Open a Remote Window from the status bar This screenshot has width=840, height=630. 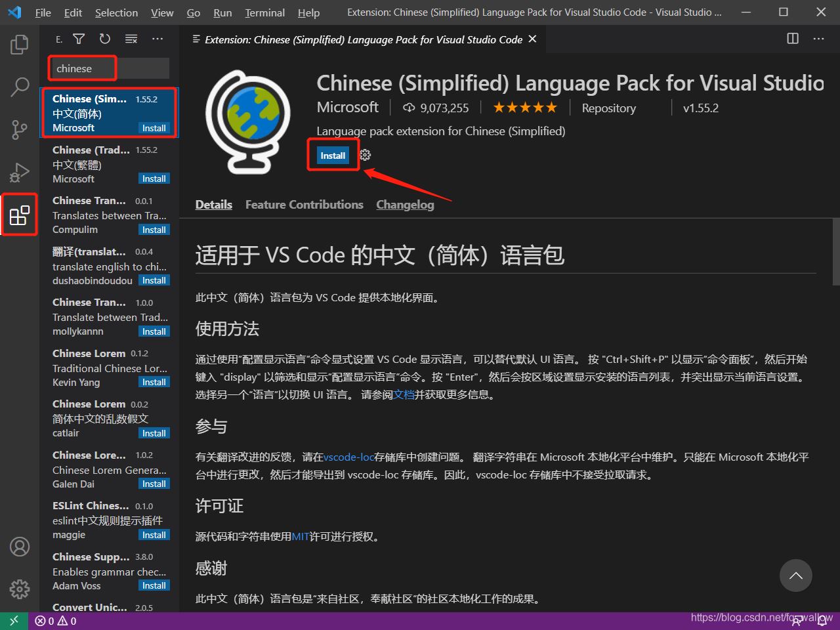tap(14, 620)
